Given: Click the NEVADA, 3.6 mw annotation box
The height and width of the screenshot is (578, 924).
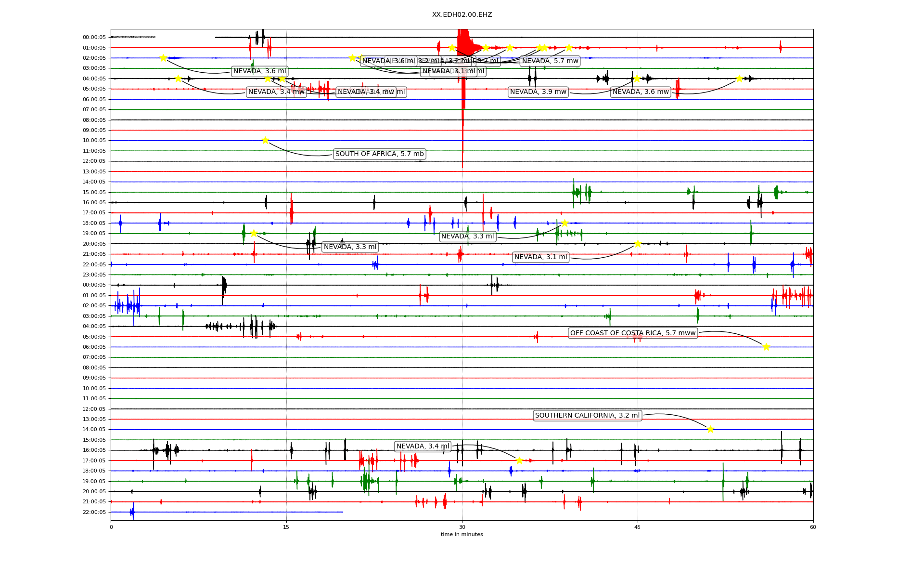Looking at the screenshot, I should [x=641, y=92].
